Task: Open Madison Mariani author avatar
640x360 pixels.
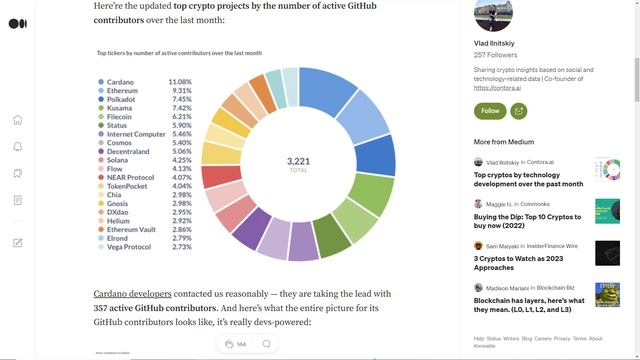Action: [478, 288]
